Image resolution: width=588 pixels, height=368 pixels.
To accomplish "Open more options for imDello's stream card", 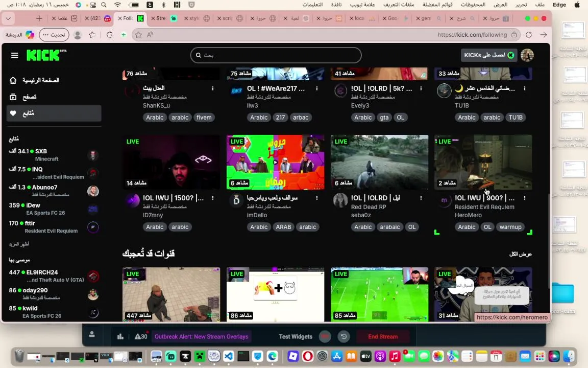I will pyautogui.click(x=317, y=198).
